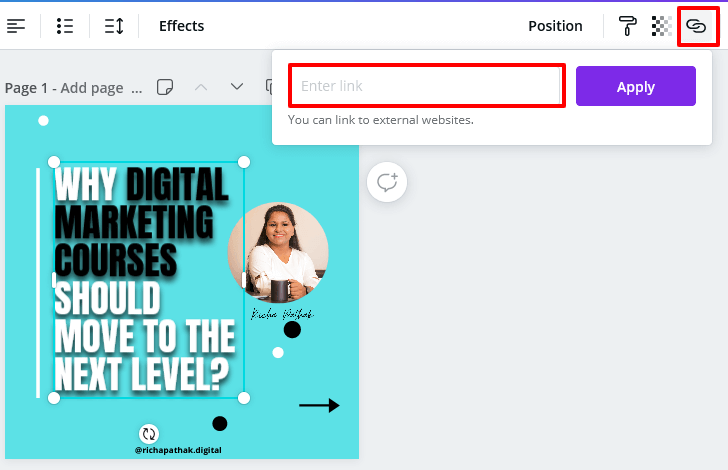Select the black dot near the rotate handle
Viewport: 728px width, 470px height.
point(220,424)
